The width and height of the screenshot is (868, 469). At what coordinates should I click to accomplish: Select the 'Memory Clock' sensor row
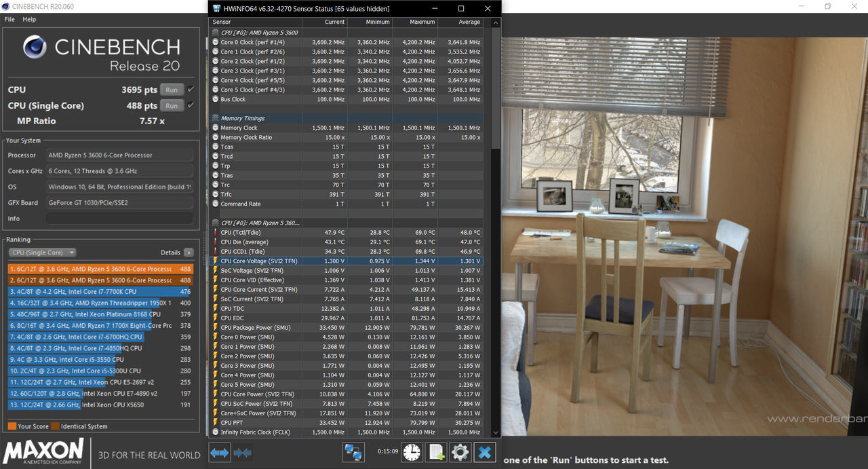[346, 128]
